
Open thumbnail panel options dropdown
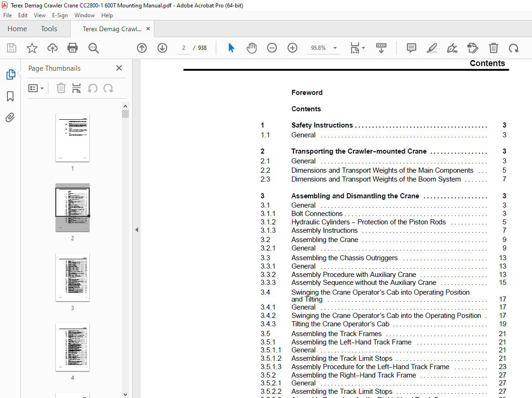[36, 88]
